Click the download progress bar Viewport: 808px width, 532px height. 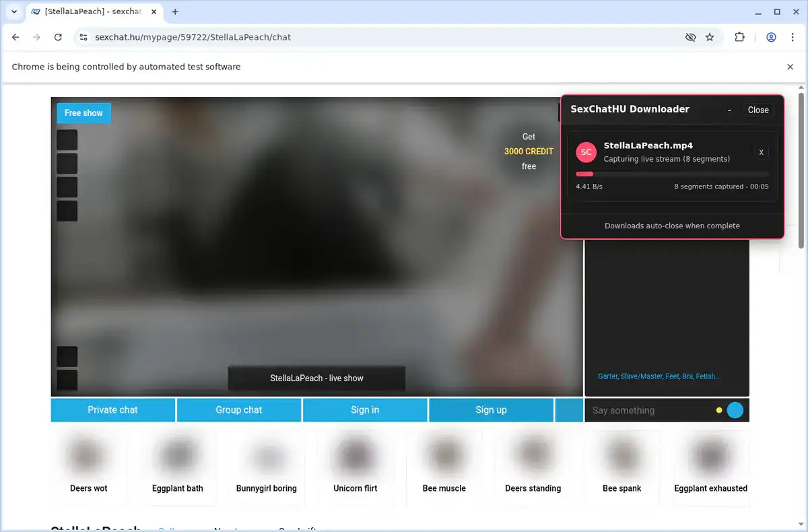click(672, 174)
